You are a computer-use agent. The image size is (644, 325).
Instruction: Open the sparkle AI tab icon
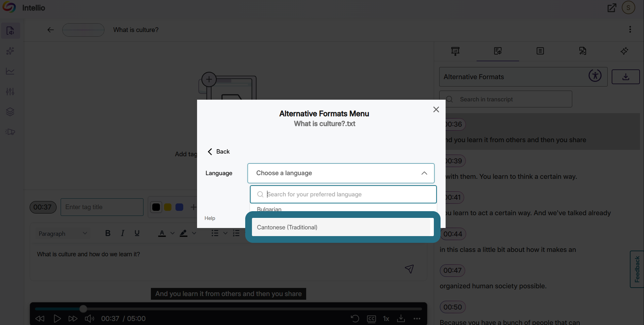[624, 51]
